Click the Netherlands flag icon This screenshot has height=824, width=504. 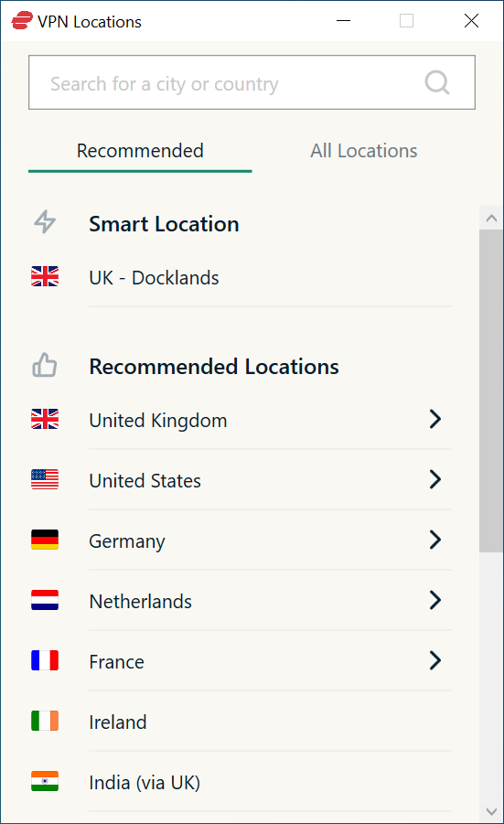[x=45, y=600]
